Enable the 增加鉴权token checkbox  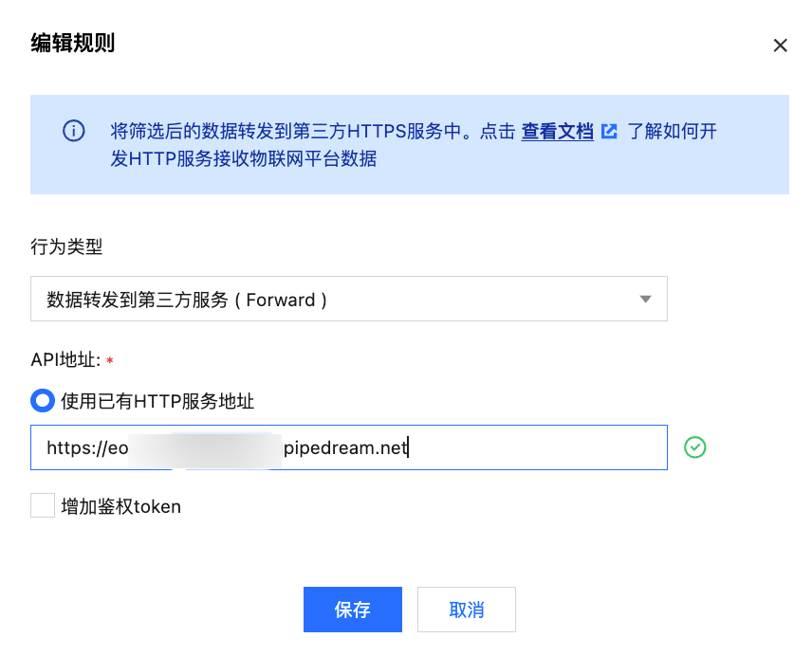43,506
